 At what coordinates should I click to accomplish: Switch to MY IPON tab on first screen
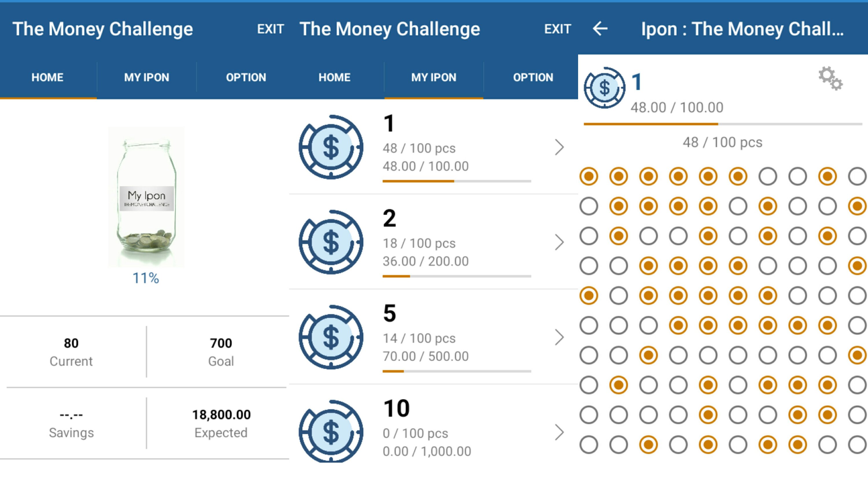pos(147,77)
